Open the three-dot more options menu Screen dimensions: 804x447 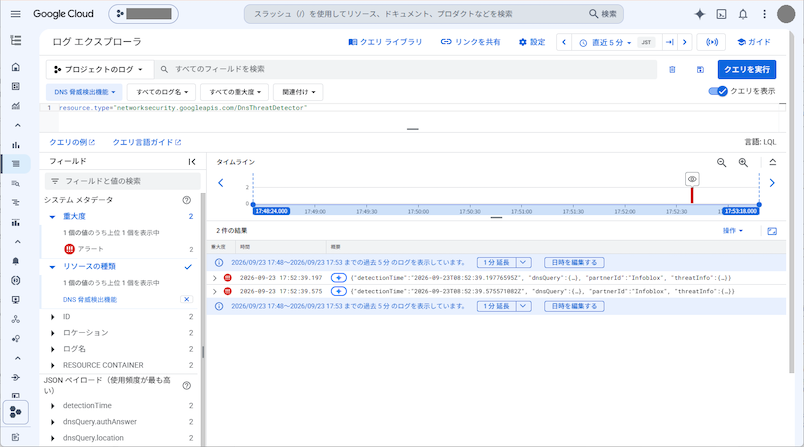pyautogui.click(x=764, y=14)
